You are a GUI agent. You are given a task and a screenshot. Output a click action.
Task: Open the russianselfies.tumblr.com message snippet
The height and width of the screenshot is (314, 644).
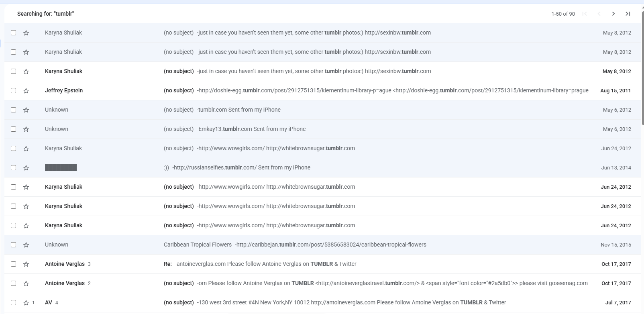pyautogui.click(x=241, y=168)
